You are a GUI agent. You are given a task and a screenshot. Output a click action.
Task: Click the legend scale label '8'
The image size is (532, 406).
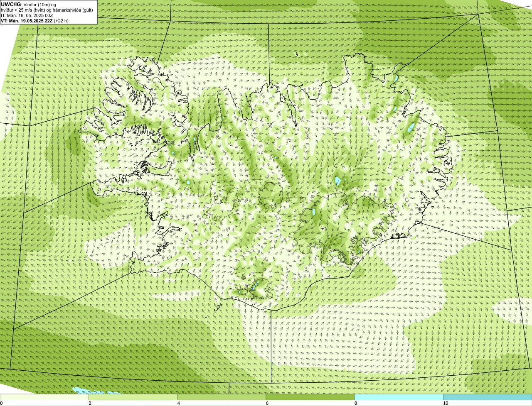tap(355, 403)
